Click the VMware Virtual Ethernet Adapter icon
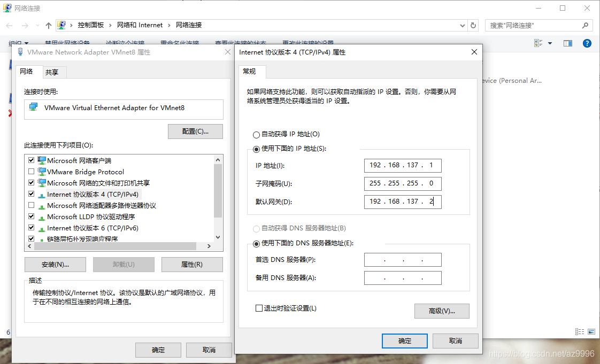This screenshot has height=364, width=600. pyautogui.click(x=33, y=107)
